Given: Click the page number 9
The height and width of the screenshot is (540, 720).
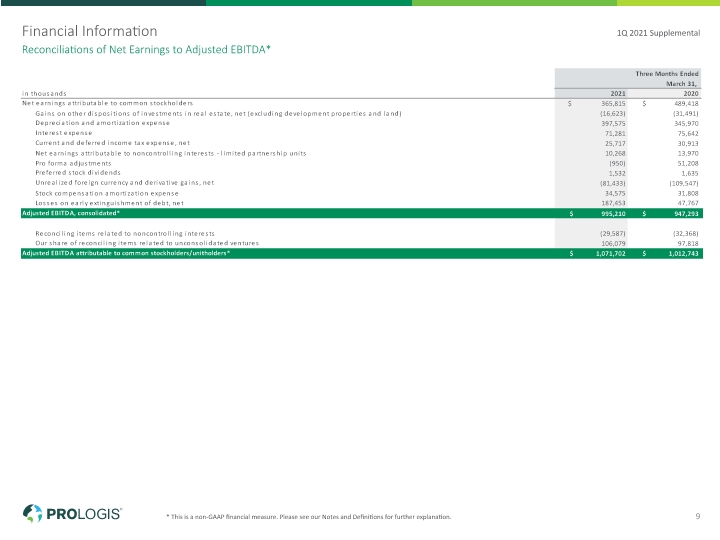Looking at the screenshot, I should (698, 516).
